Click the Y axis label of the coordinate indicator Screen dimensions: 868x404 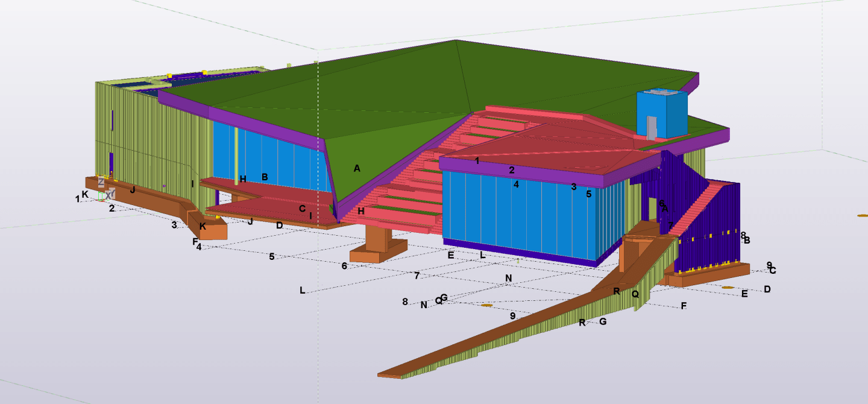point(112,192)
